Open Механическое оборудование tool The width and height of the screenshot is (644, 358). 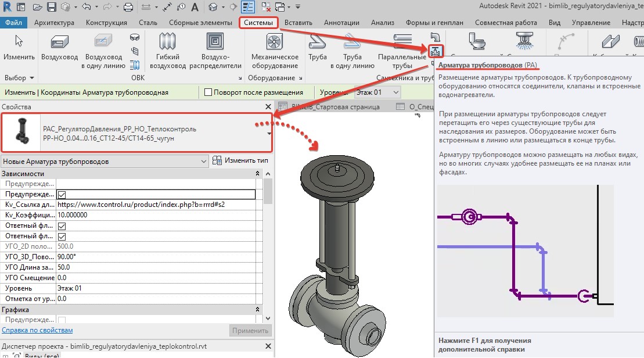pyautogui.click(x=275, y=51)
